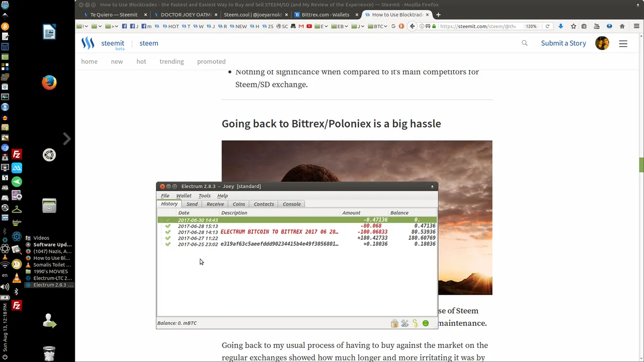Click green network status indicator in Electrum
This screenshot has height=362, width=644.
click(426, 323)
